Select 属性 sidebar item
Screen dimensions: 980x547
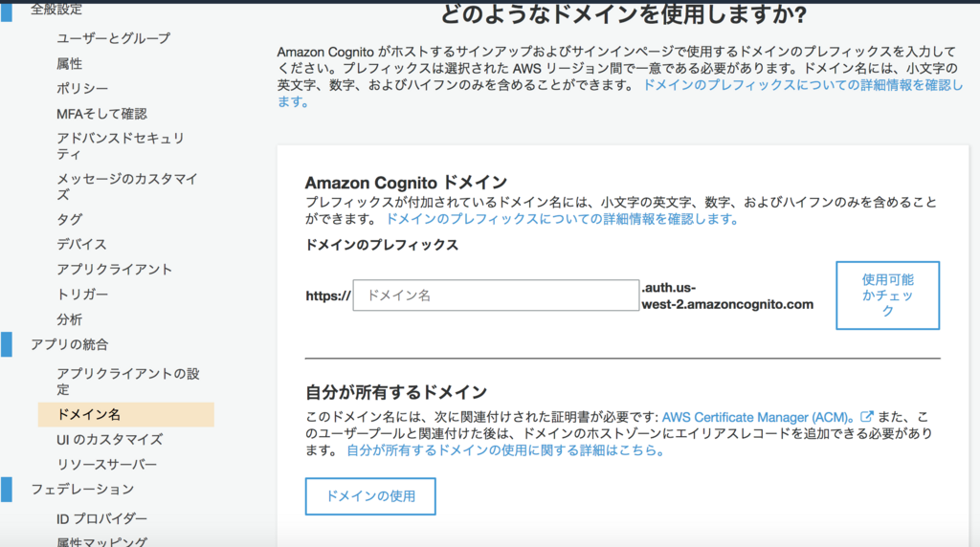pos(69,64)
